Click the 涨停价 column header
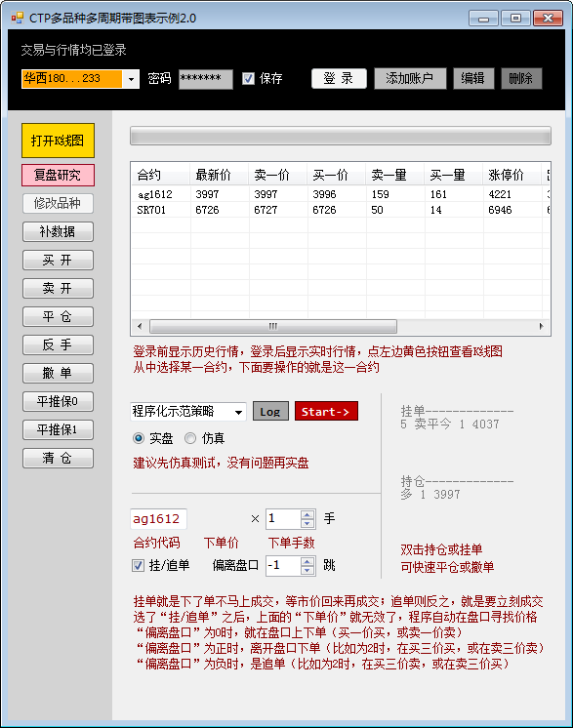Viewport: 573px width, 728px height. point(512,175)
